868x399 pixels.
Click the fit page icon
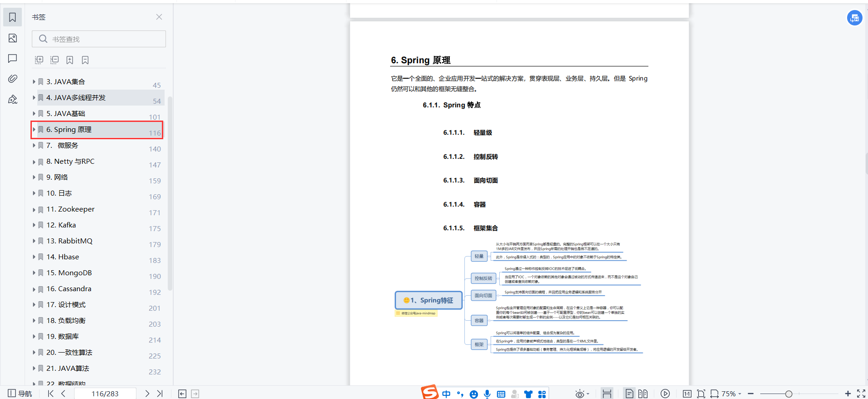point(701,394)
